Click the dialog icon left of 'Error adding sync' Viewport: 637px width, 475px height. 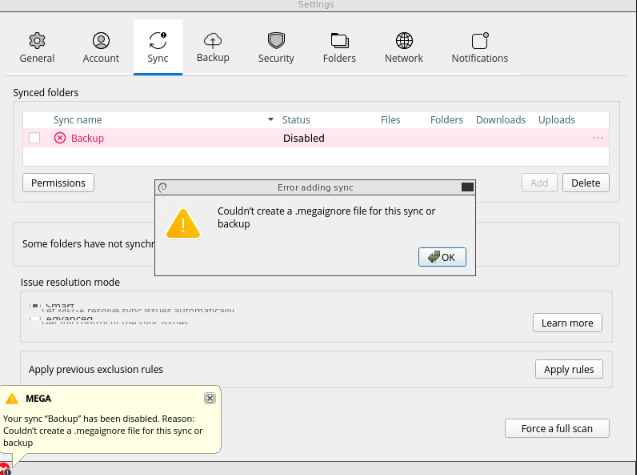[162, 187]
